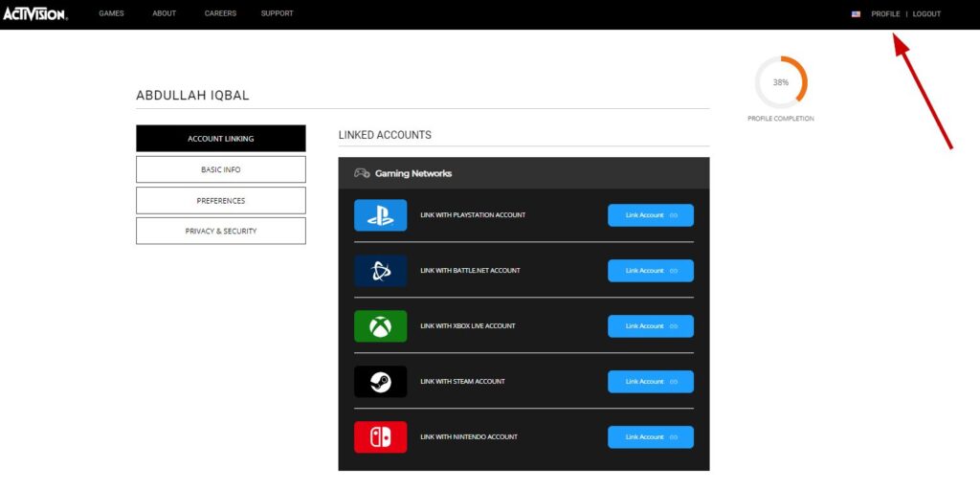Click the Gaming Networks header text
The image size is (980, 490).
pos(413,173)
